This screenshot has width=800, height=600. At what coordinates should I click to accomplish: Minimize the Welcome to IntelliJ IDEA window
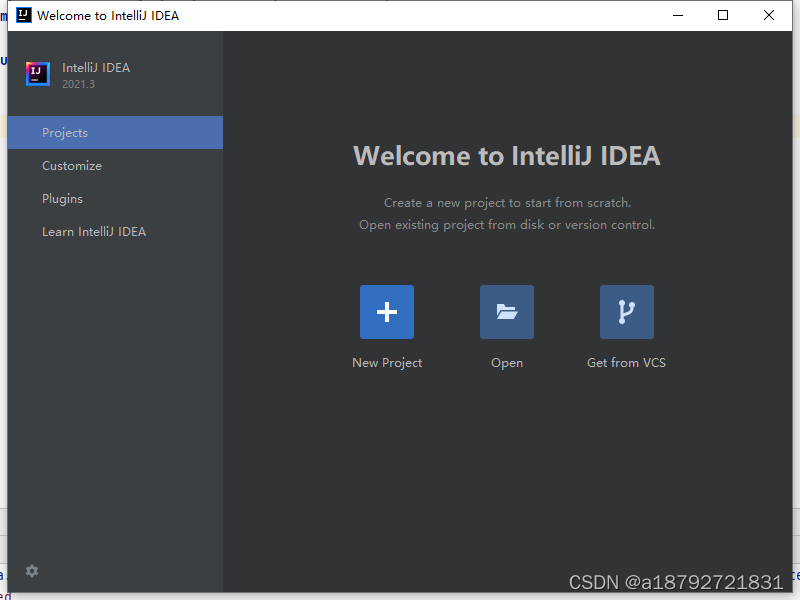pos(678,15)
